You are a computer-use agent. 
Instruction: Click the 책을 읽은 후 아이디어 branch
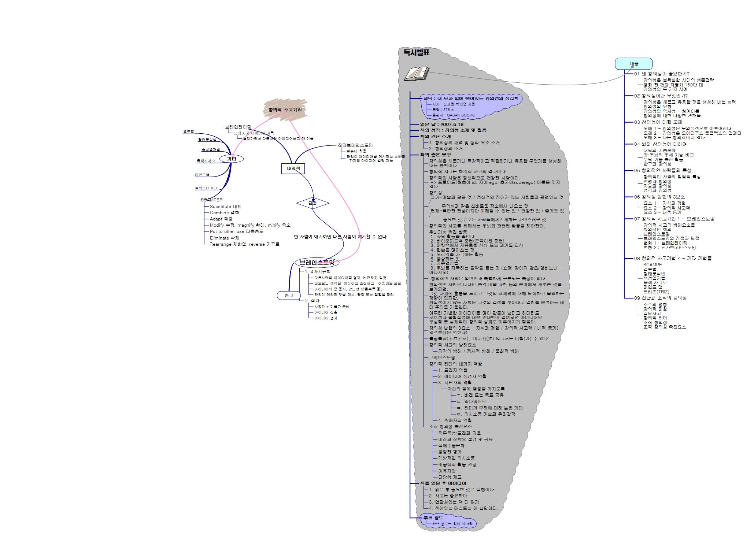coord(443,483)
